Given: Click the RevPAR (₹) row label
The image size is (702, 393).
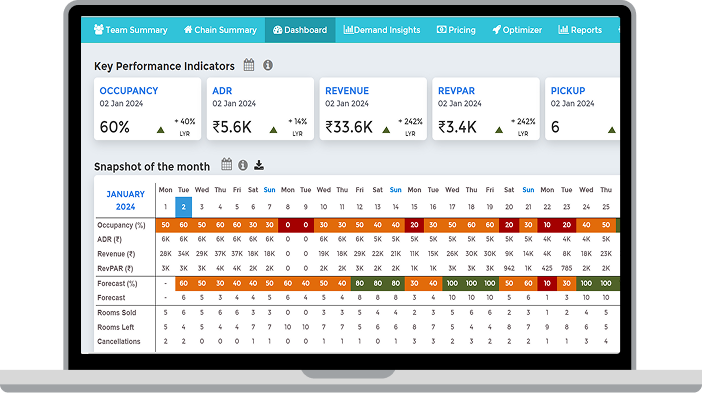Looking at the screenshot, I should [115, 269].
